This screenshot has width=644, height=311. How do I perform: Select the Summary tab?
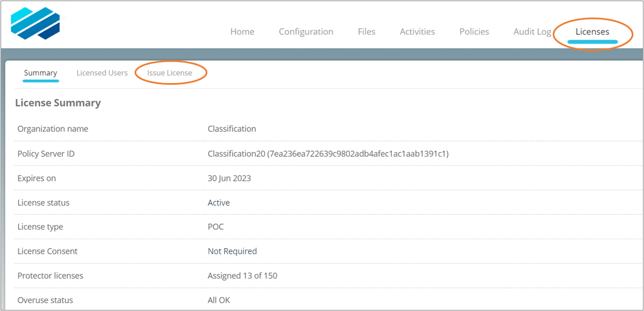[x=40, y=73]
